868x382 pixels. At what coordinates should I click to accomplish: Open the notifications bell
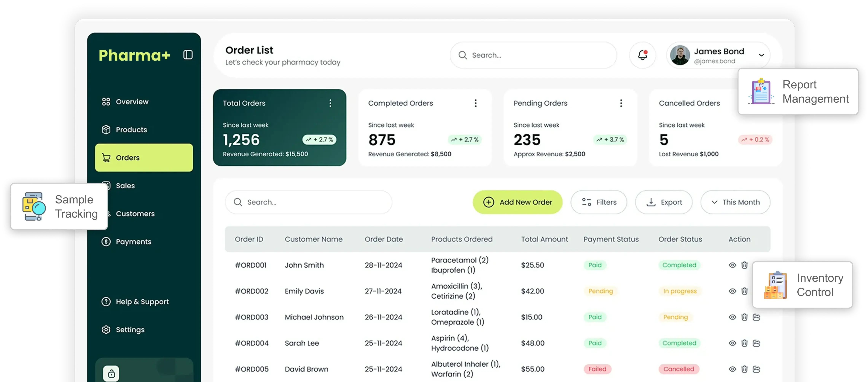[642, 55]
